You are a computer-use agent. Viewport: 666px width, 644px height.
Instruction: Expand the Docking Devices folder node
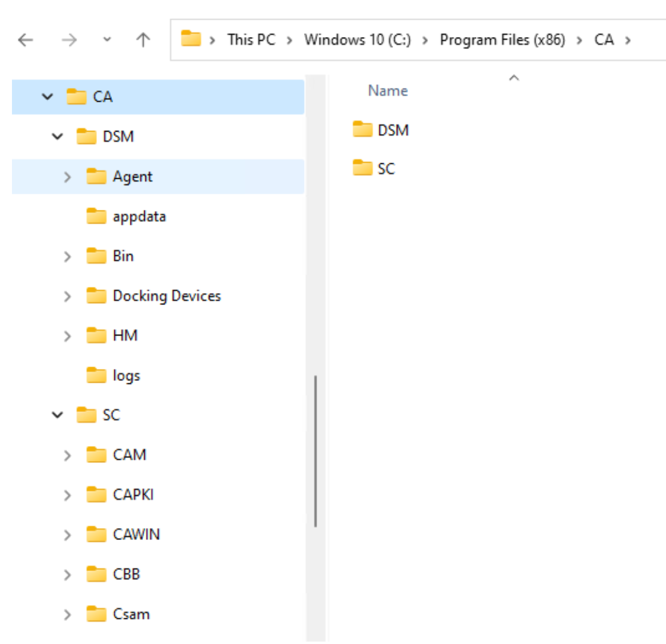tap(67, 296)
